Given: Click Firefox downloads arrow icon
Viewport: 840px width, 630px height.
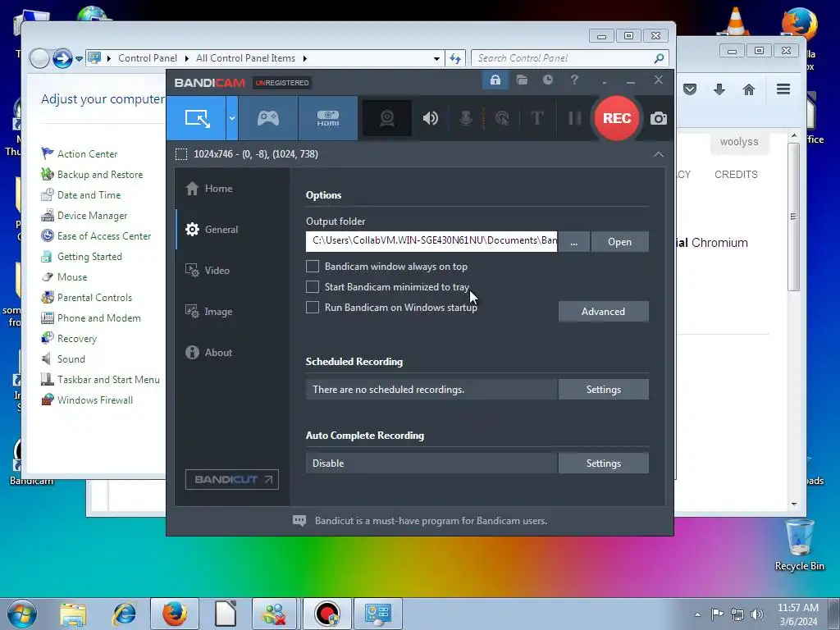Looking at the screenshot, I should (719, 89).
